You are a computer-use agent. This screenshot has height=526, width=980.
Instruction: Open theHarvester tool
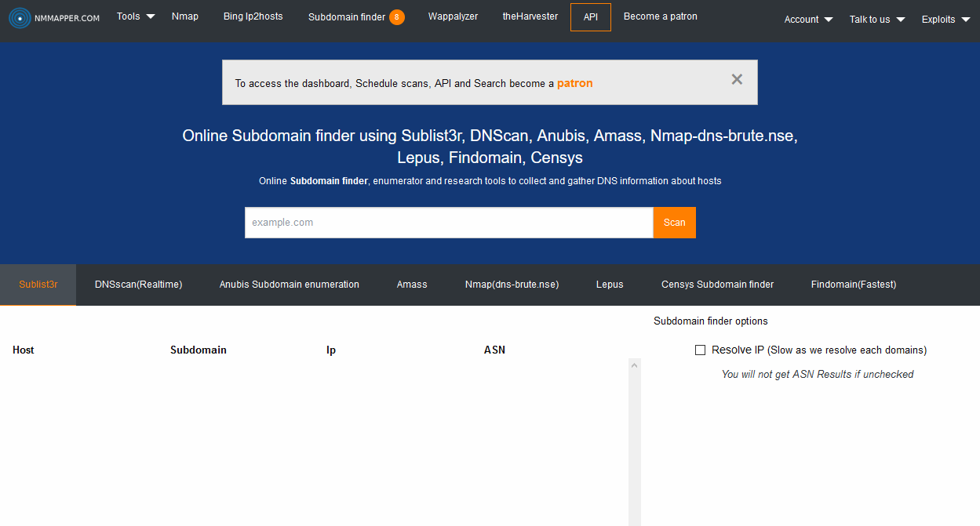pyautogui.click(x=530, y=16)
